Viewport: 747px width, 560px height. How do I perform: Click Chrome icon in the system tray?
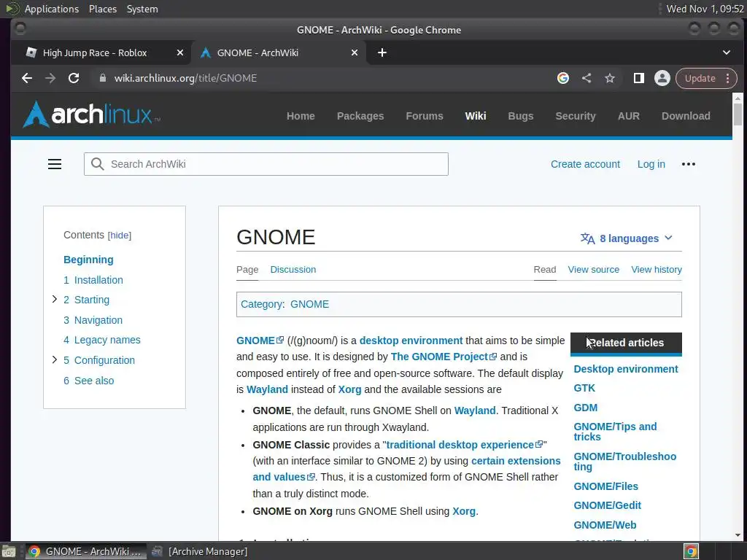(x=692, y=551)
